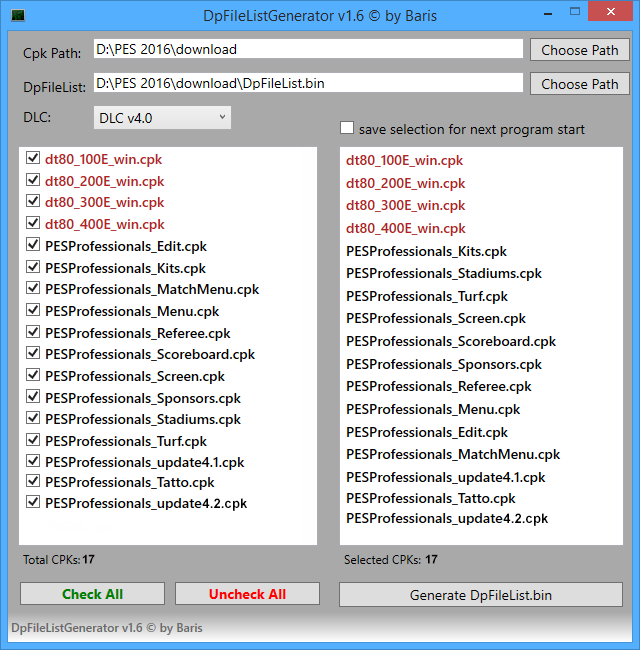Uncheck PESProfessionals_Kits.cpk checkbox
Screen dimensions: 640x650
pyautogui.click(x=33, y=267)
